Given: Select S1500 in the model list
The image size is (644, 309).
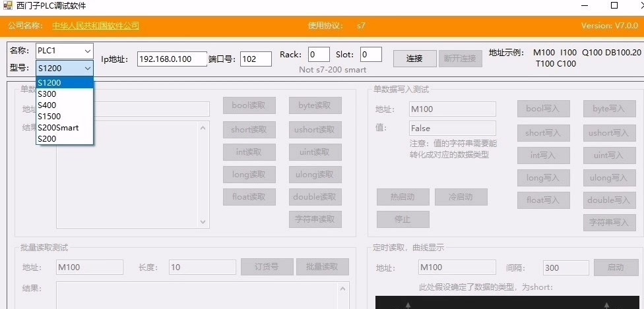Looking at the screenshot, I should [x=65, y=116].
